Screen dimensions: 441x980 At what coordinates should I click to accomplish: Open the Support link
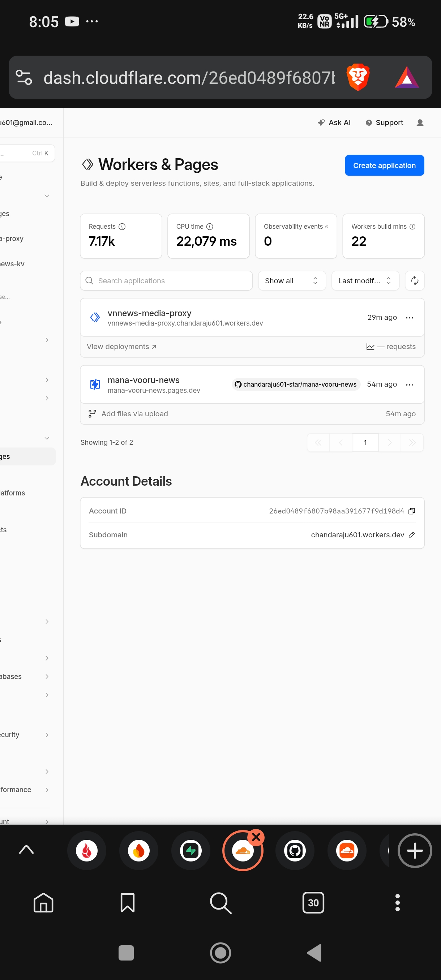[384, 122]
